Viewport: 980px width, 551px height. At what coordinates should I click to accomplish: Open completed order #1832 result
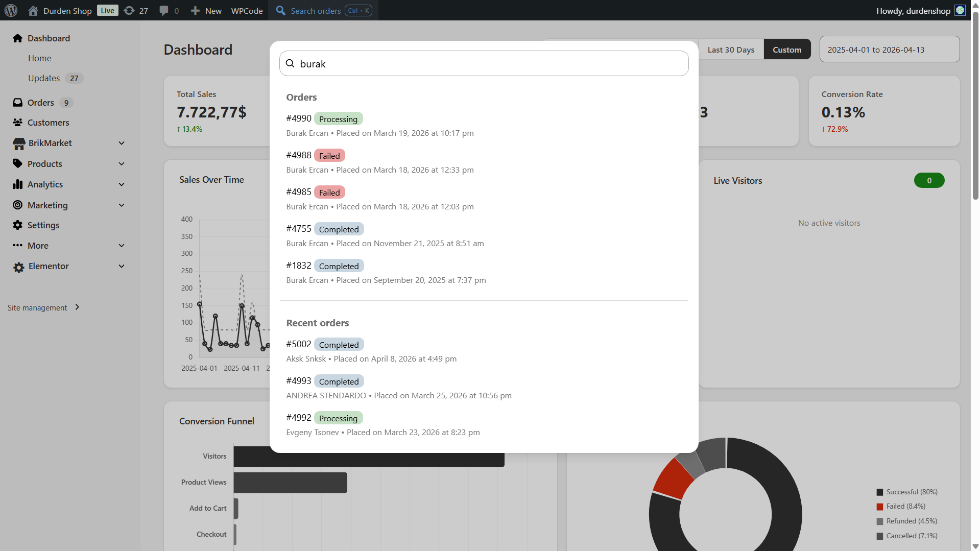click(x=484, y=272)
